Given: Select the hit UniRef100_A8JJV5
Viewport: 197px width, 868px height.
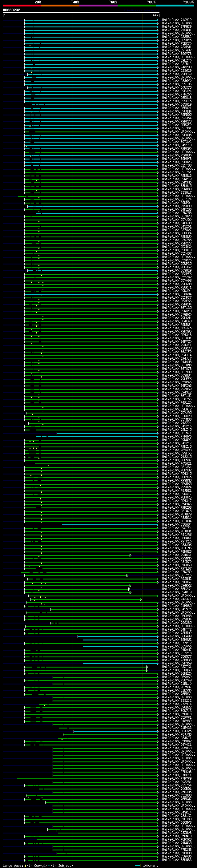Looking at the screenshot, I should coord(177,731).
